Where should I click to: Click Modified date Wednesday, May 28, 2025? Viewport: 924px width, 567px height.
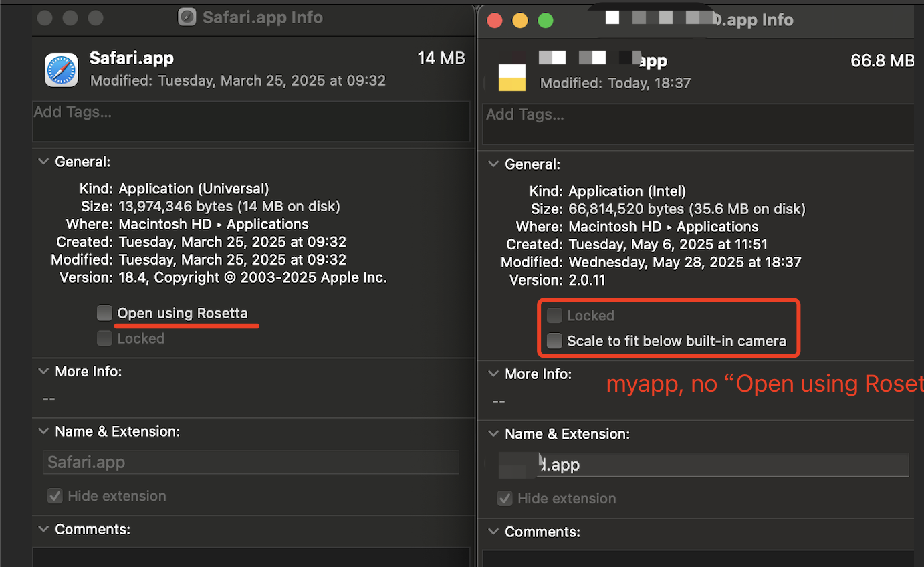685,262
